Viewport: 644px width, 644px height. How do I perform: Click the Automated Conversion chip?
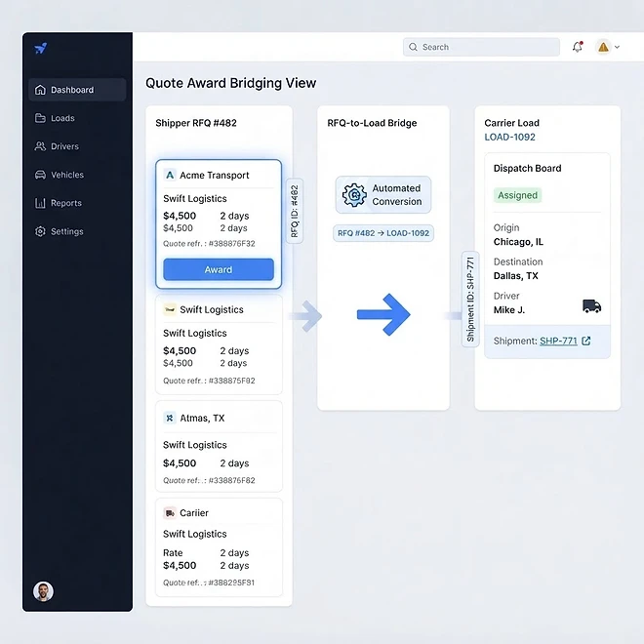click(x=383, y=195)
